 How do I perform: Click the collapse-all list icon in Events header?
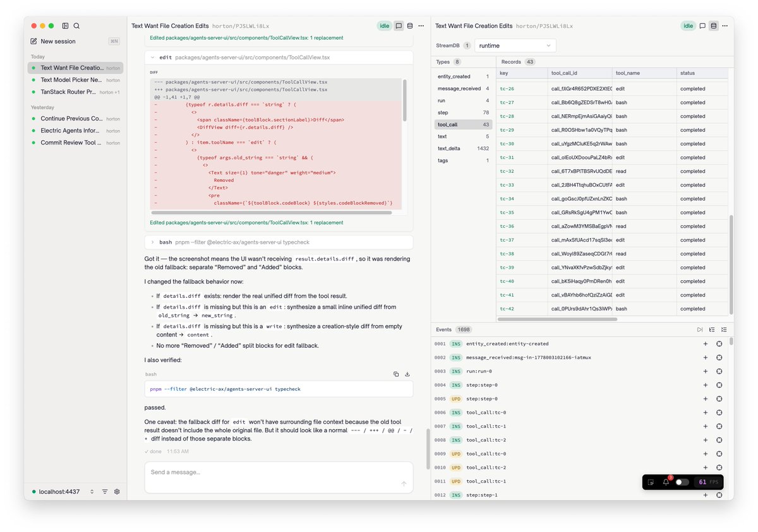tap(712, 329)
